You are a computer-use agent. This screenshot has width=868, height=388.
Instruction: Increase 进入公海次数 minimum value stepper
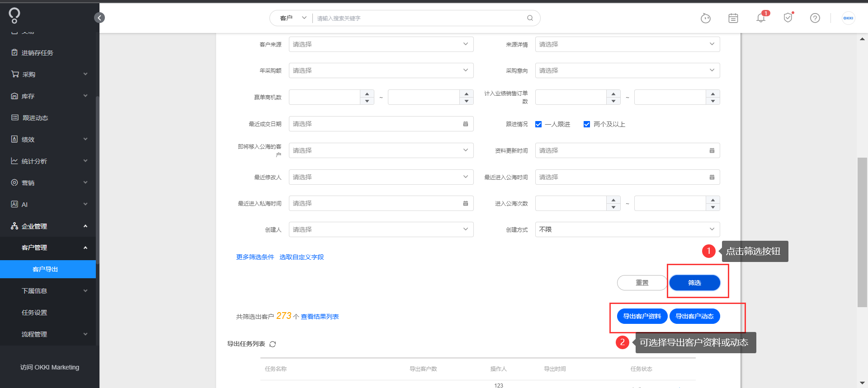tap(613, 200)
